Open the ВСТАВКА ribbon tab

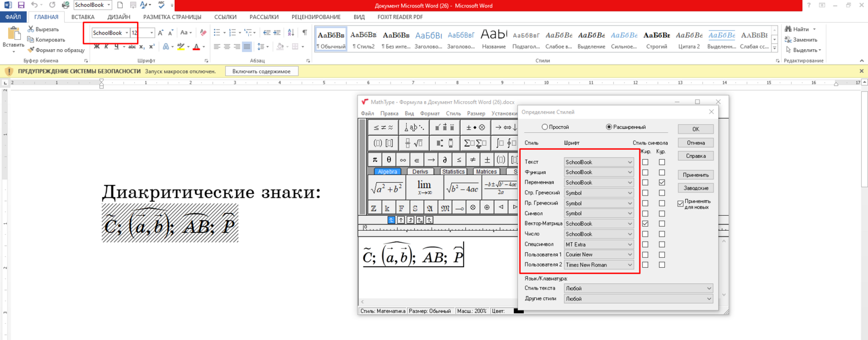tap(83, 17)
